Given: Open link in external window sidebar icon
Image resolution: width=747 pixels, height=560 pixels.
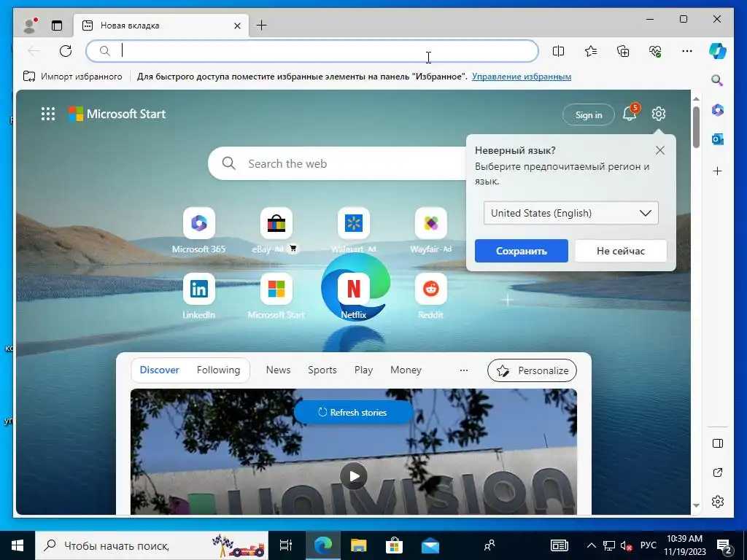Looking at the screenshot, I should [718, 472].
